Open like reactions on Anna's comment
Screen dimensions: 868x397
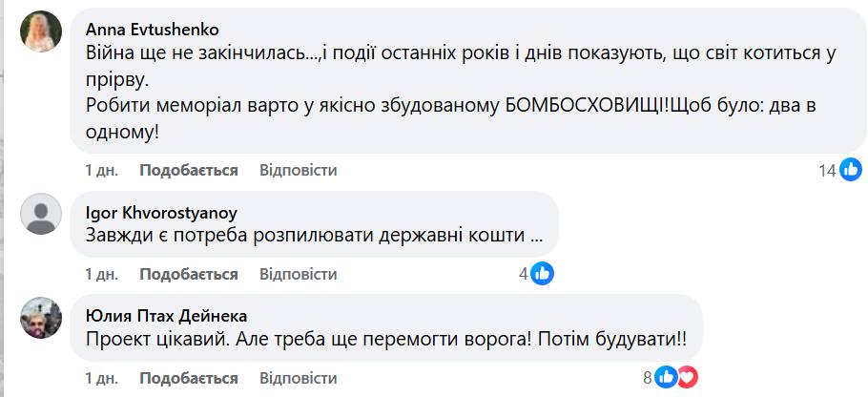point(850,170)
